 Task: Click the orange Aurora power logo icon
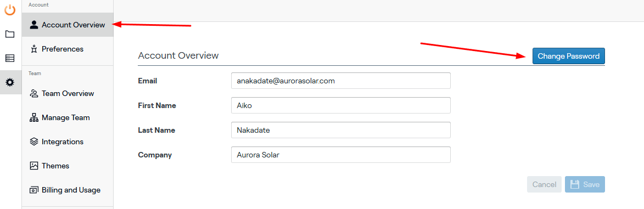click(x=10, y=9)
